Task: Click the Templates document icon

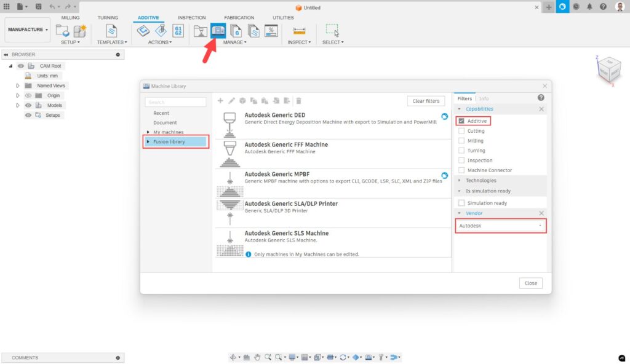Action: [x=111, y=31]
